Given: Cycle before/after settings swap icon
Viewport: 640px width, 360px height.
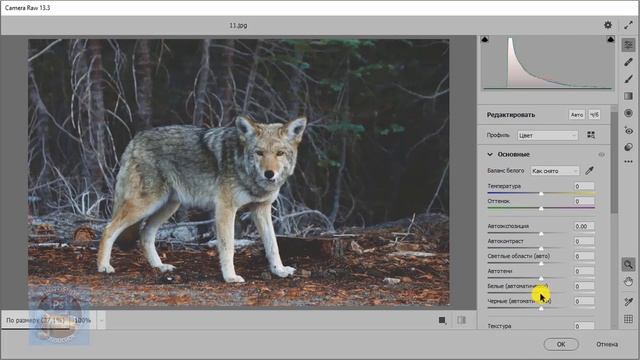Looking at the screenshot, I should pyautogui.click(x=462, y=320).
